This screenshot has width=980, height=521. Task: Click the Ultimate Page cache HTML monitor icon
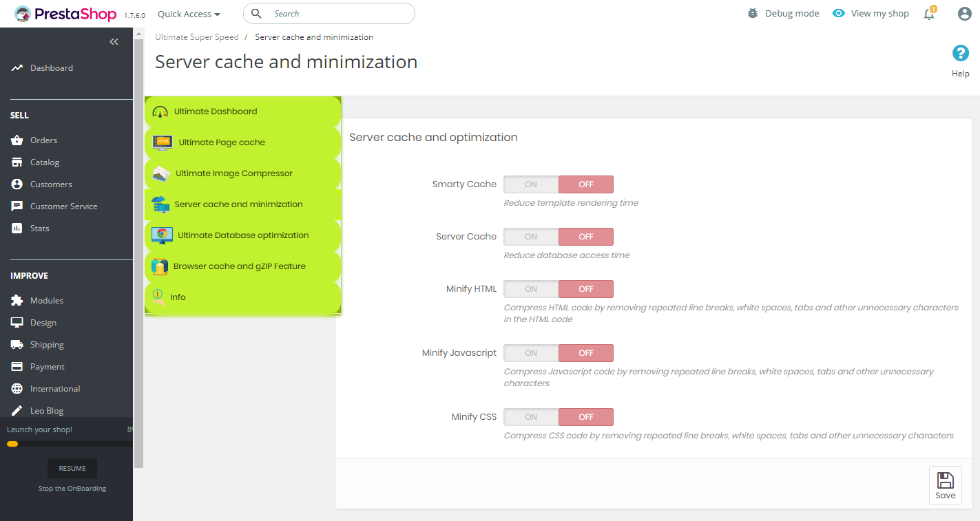point(163,142)
